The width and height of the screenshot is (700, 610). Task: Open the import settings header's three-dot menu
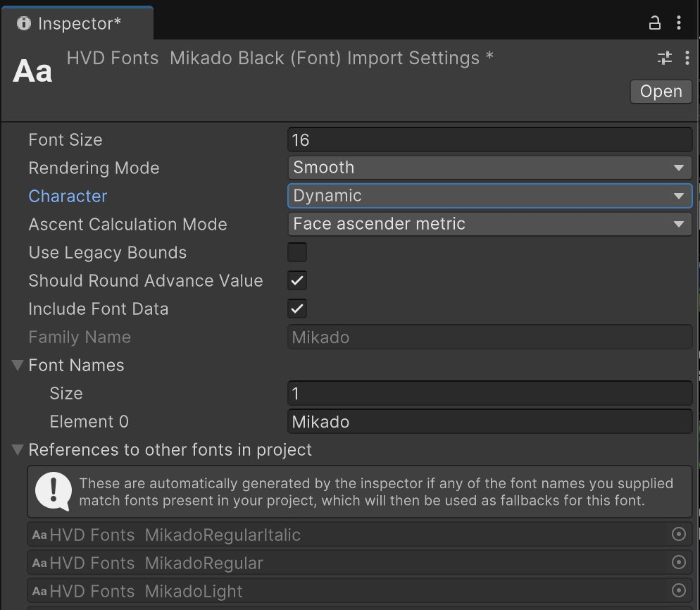(687, 58)
